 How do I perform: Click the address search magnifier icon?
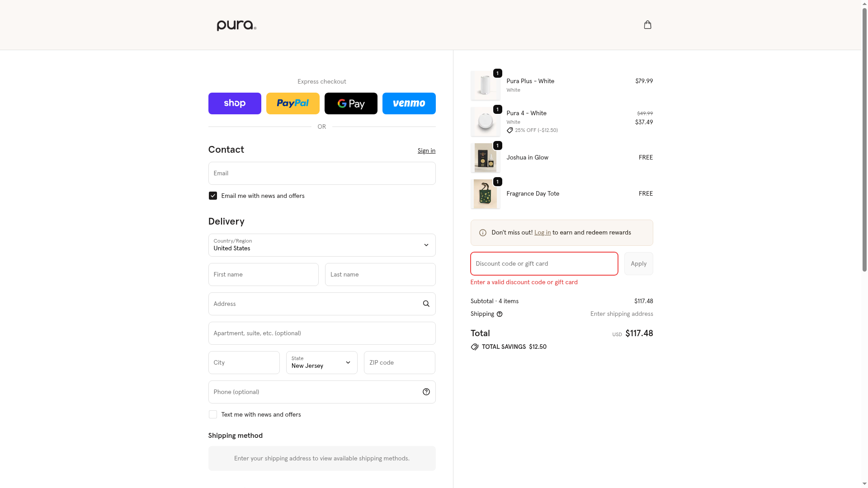coord(426,304)
